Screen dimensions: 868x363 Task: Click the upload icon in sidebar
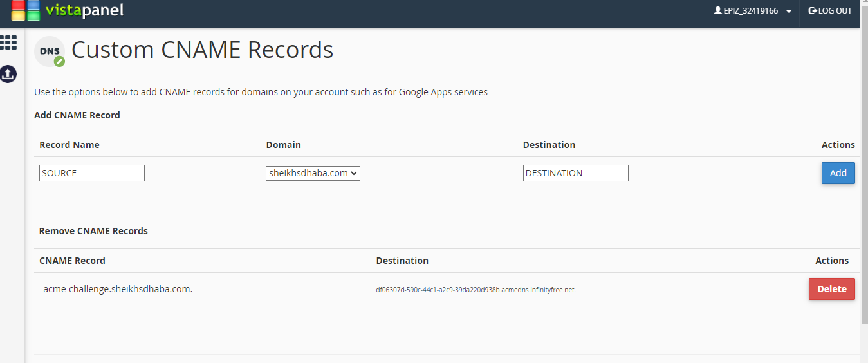click(8, 74)
